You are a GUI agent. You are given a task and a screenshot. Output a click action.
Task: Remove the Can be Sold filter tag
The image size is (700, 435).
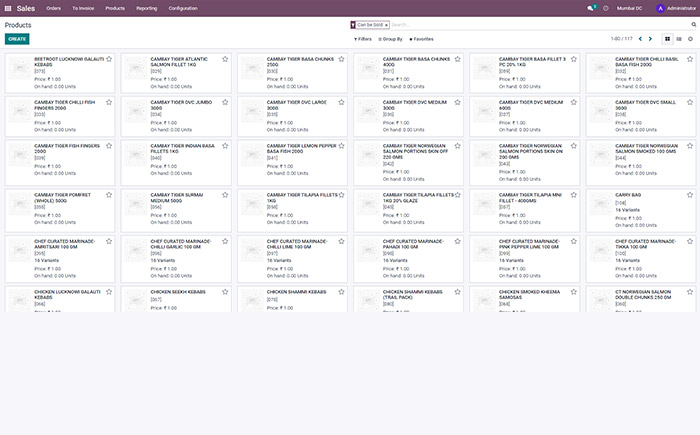pyautogui.click(x=386, y=25)
